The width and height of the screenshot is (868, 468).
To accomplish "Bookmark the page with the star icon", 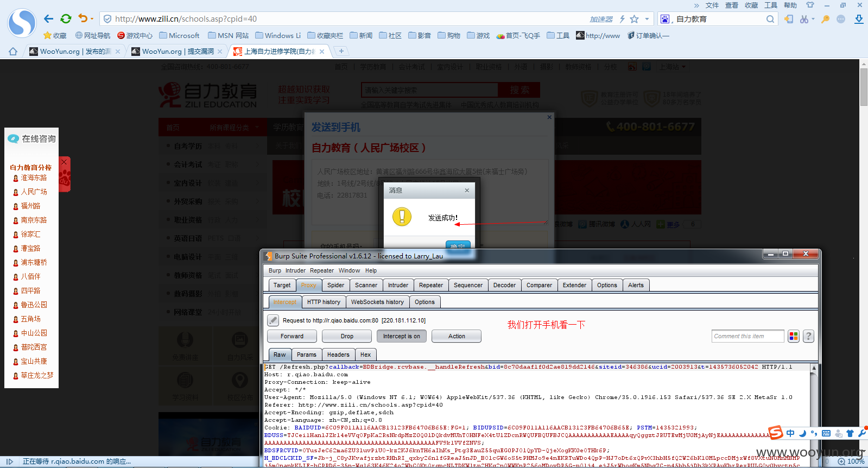I will 634,19.
